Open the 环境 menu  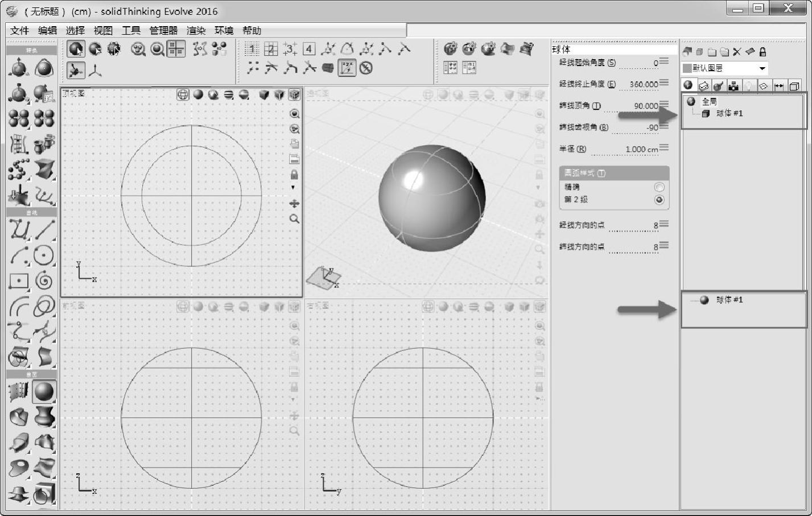coord(224,31)
